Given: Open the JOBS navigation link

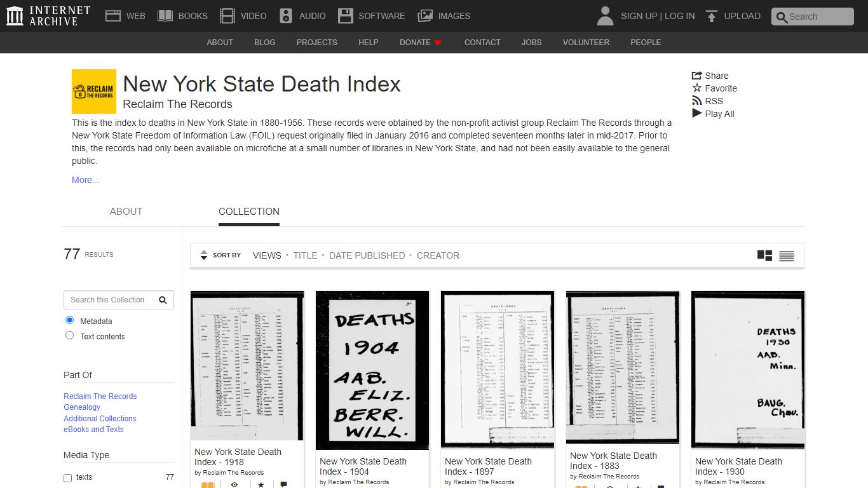Looking at the screenshot, I should [532, 43].
